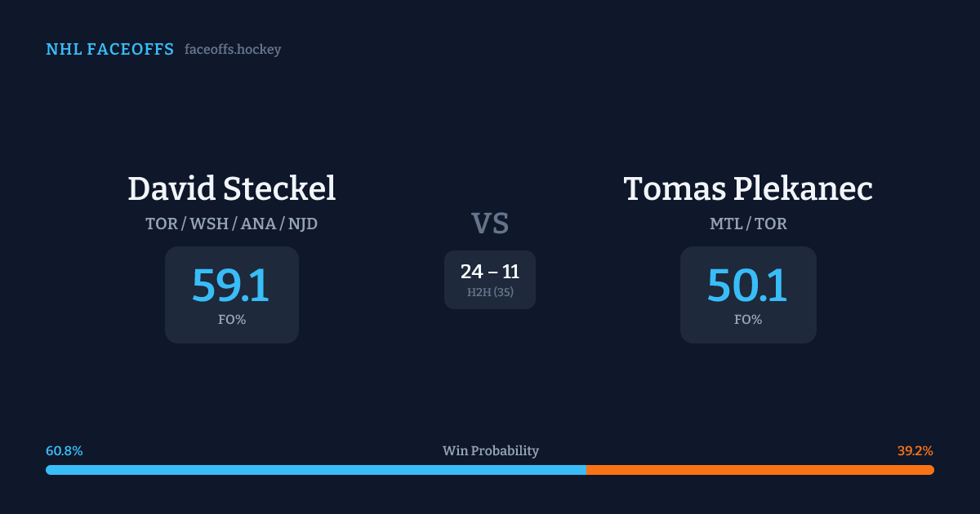Click Plekanec's MTL / TOR teams line
This screenshot has height=514, width=980.
coord(748,224)
